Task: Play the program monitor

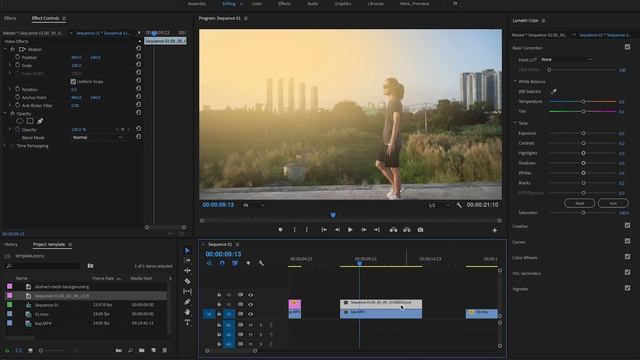Action: 350,230
